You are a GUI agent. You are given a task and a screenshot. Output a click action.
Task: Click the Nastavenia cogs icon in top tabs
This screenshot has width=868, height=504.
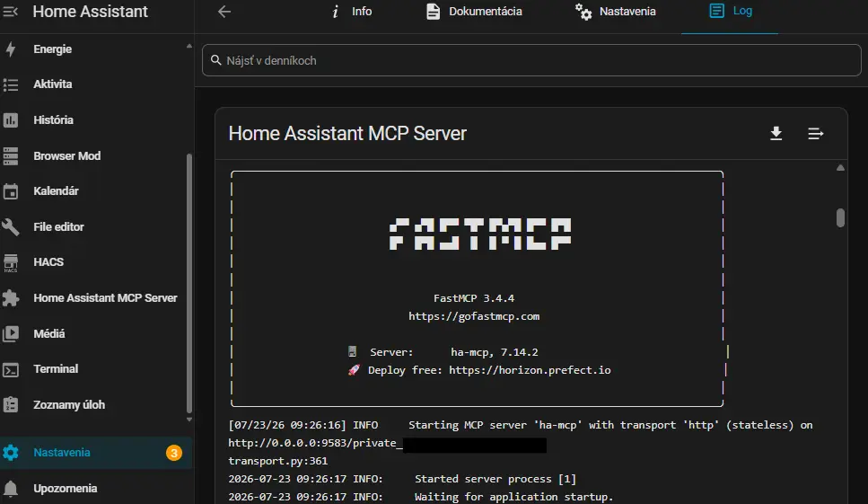pos(583,12)
